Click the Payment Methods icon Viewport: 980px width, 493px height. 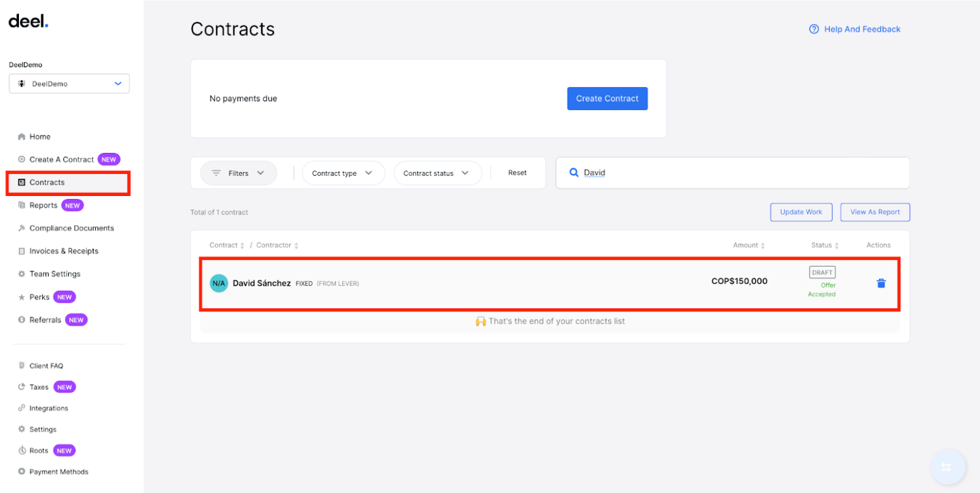(21, 472)
